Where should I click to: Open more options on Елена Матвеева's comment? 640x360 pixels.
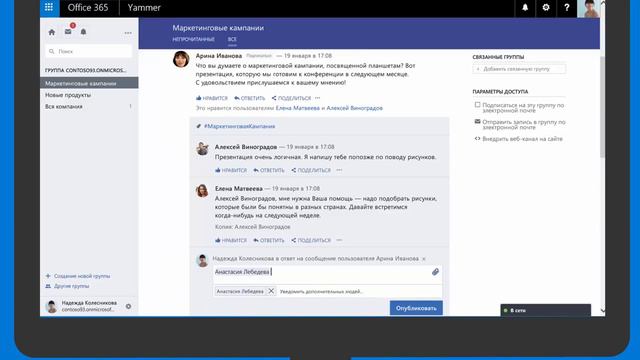point(339,240)
